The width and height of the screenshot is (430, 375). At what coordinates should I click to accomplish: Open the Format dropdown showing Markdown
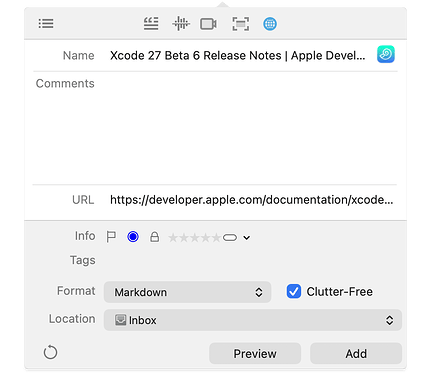point(187,292)
